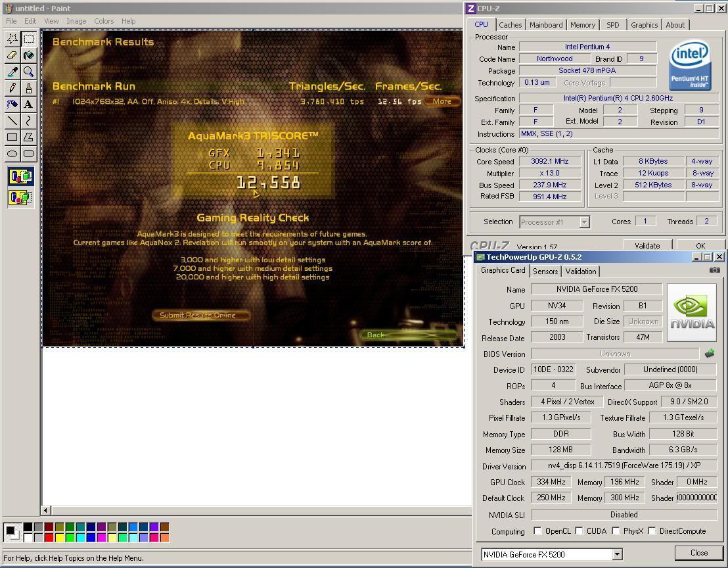Click the Validate button in CPU-Z

647,245
